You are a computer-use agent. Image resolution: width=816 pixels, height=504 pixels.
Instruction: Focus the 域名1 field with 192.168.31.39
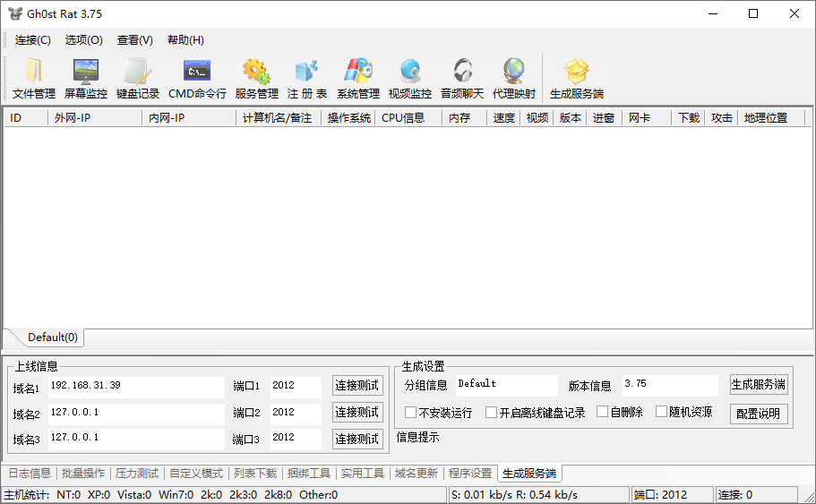(136, 387)
